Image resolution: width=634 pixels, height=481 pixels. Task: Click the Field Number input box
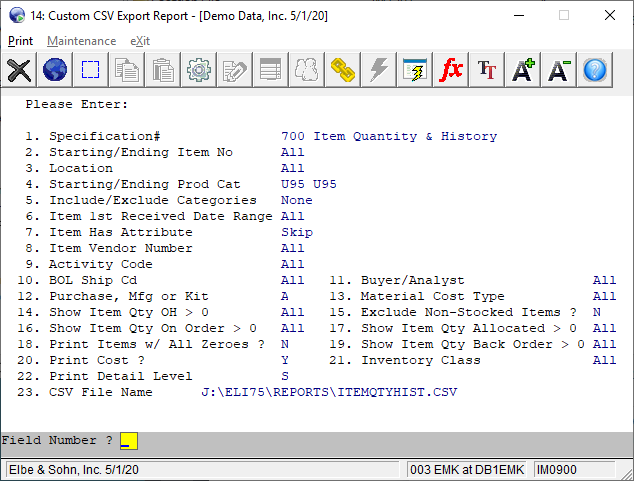[x=129, y=441]
